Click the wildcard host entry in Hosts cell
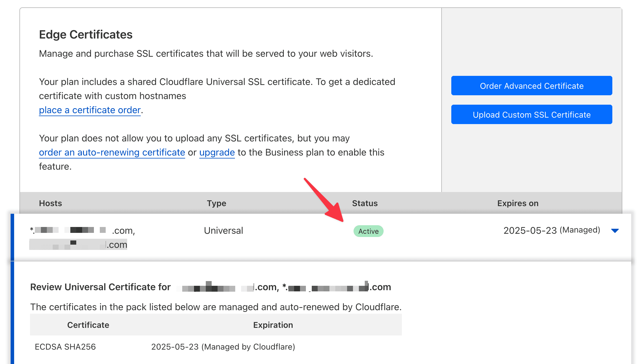This screenshot has width=640, height=364. [82, 231]
